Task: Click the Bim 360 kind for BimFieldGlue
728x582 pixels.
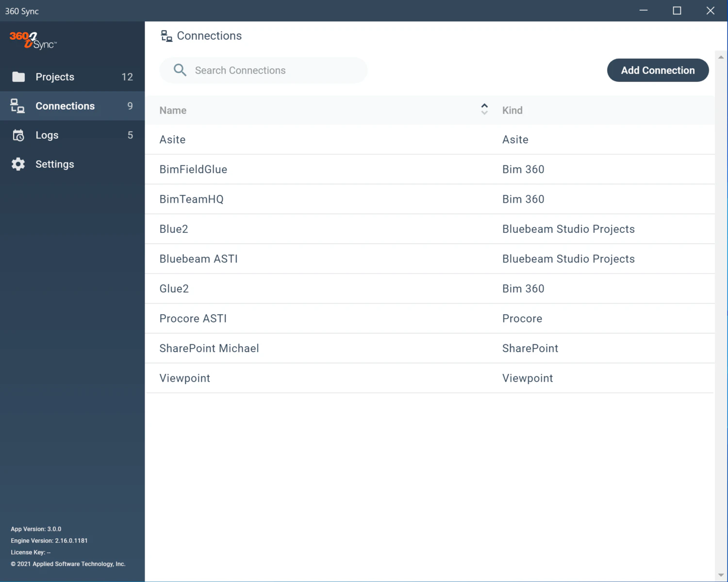Action: (x=523, y=169)
